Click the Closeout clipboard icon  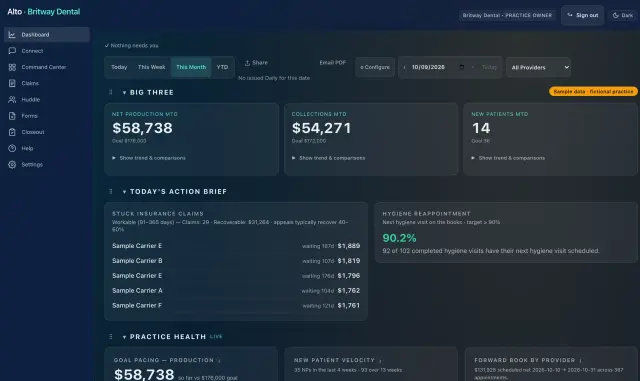coord(12,132)
